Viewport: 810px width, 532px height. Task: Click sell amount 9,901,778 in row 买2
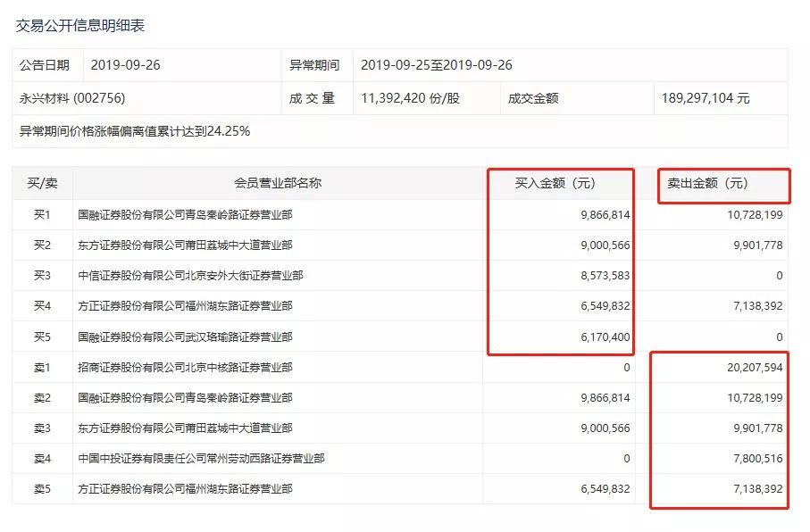758,245
